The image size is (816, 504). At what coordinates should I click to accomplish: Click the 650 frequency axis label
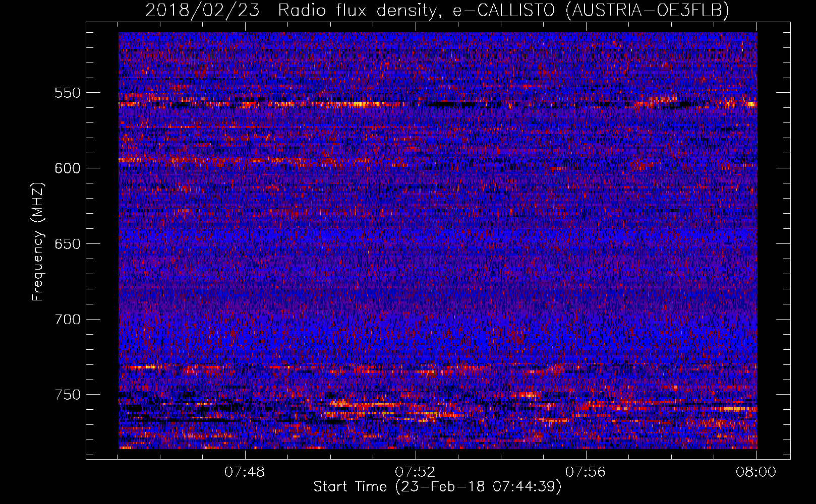pos(68,244)
